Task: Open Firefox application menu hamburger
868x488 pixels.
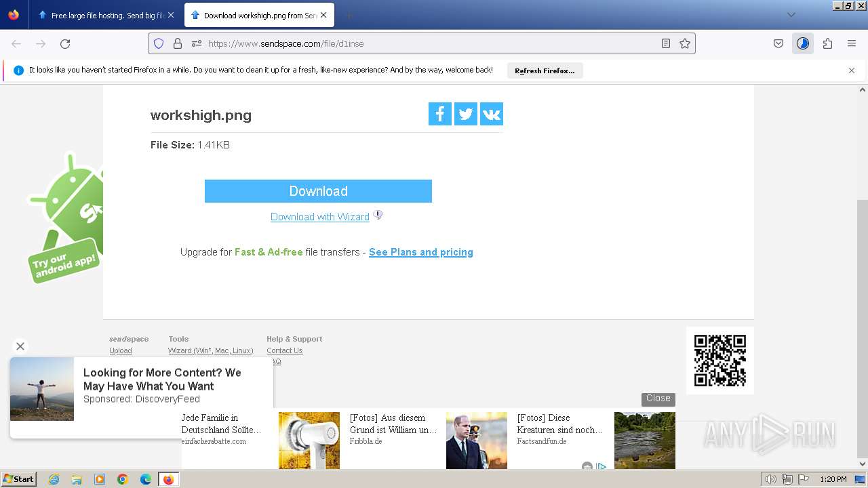Action: [852, 43]
